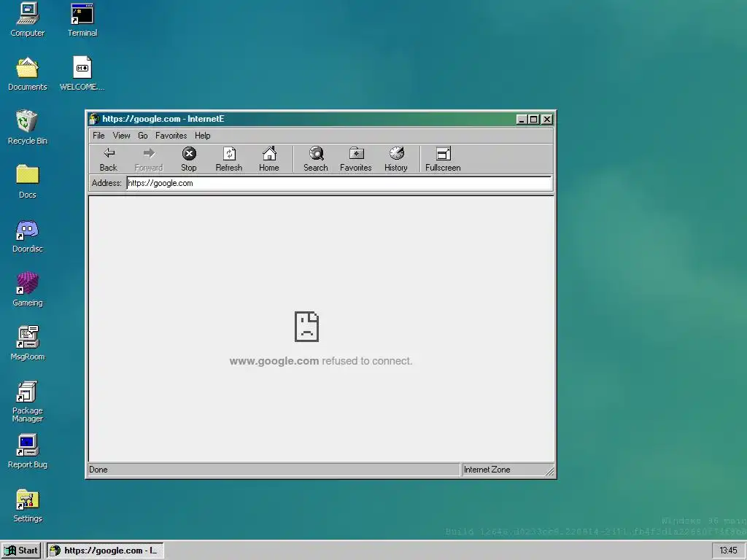Select the Gameing desktop shortcut
Screen dimensions: 747x560
tap(28, 289)
